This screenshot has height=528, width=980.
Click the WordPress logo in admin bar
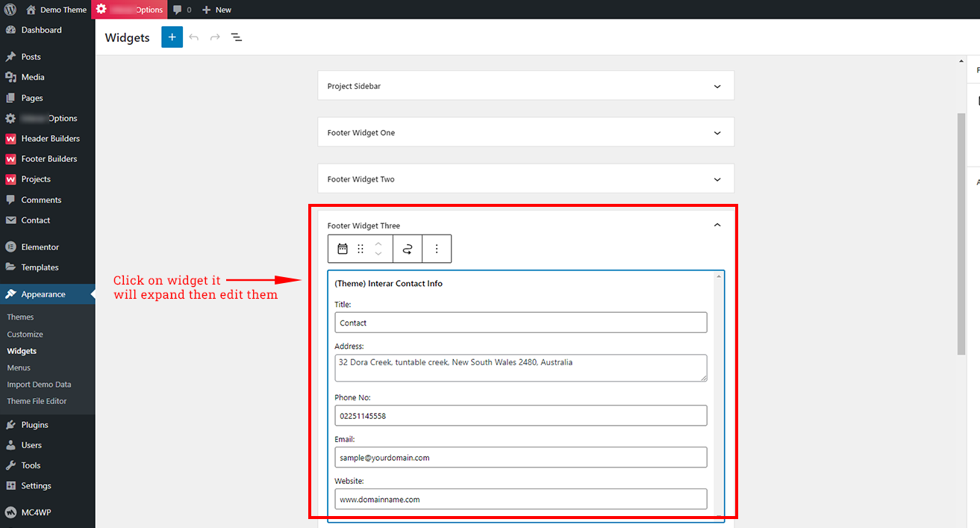10,10
